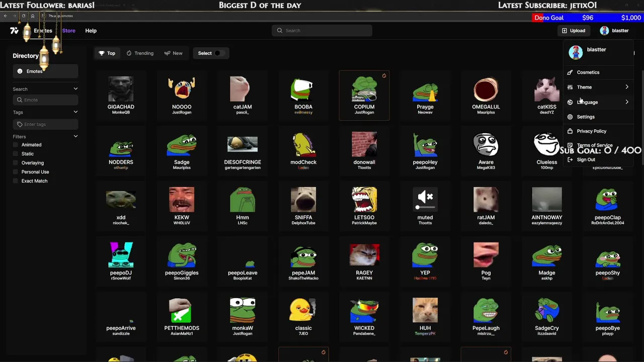Open the Store page link

click(x=69, y=31)
